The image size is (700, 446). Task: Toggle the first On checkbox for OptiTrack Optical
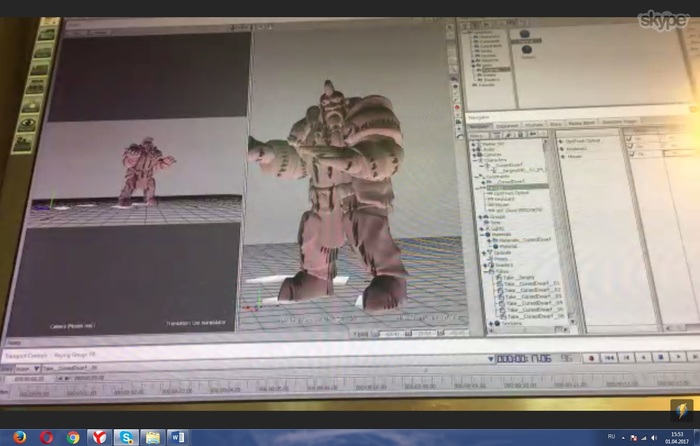pyautogui.click(x=629, y=138)
